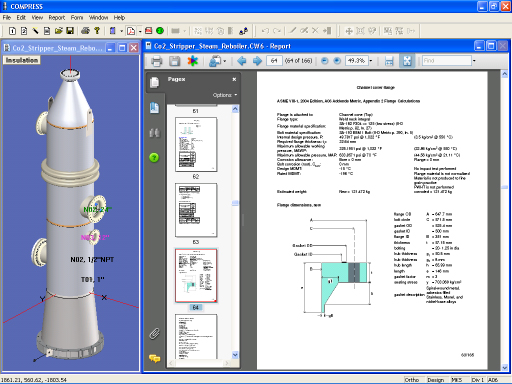Select page 63 thumbnail
The width and height of the screenshot is (512, 384).
pos(196,210)
